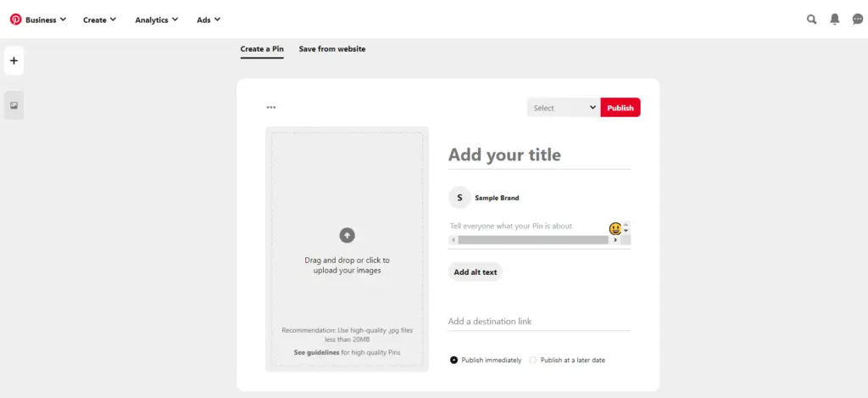Screen dimensions: 868x398
Task: Click the Pinterest logo icon
Action: [15, 20]
